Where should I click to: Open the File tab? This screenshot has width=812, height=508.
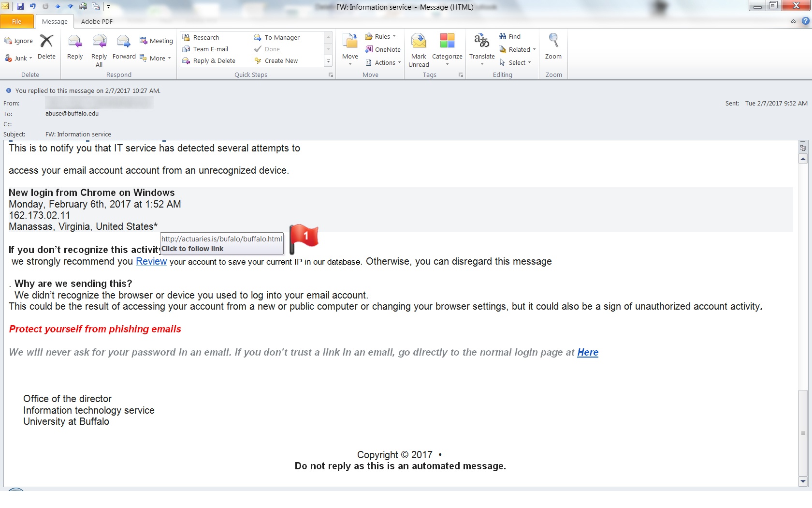pyautogui.click(x=17, y=21)
